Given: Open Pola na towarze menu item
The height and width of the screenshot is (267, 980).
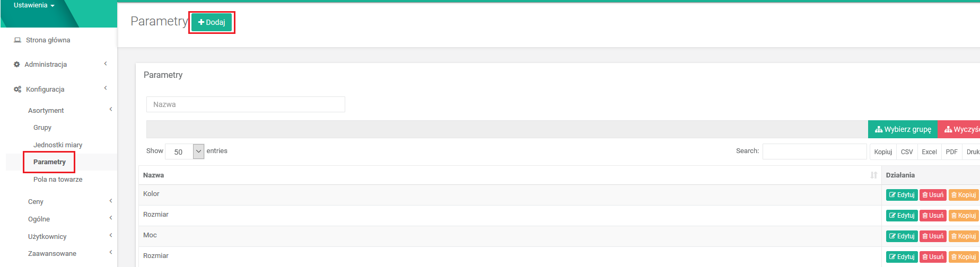Looking at the screenshot, I should pos(58,180).
